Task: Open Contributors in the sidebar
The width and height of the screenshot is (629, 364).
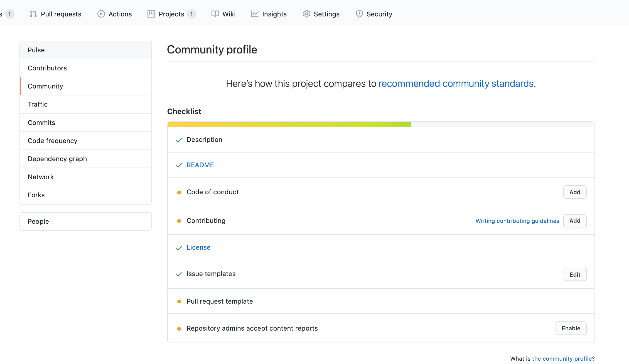Action: coord(86,68)
